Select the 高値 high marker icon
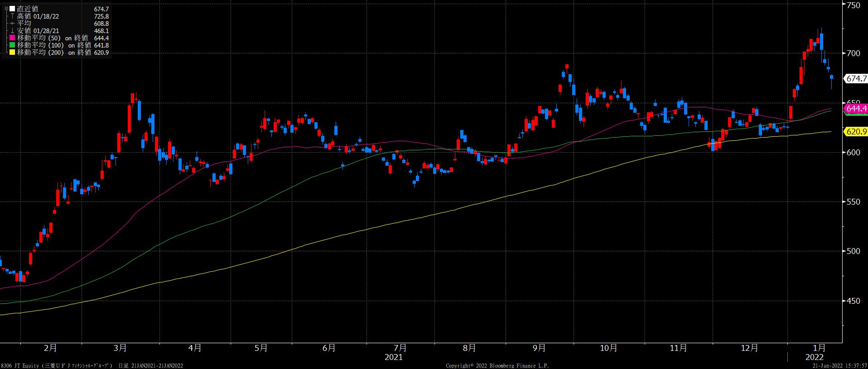Viewport: 868px width, 369px height. pos(12,16)
